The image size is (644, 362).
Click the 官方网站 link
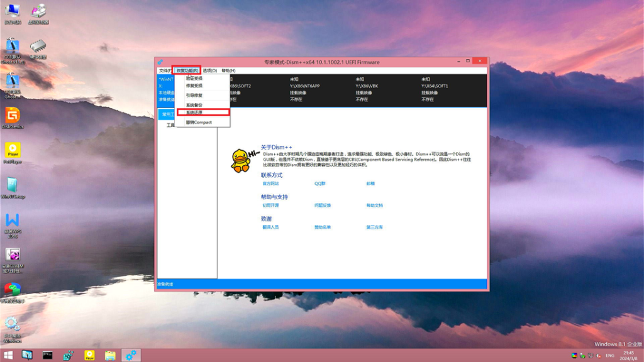(270, 184)
